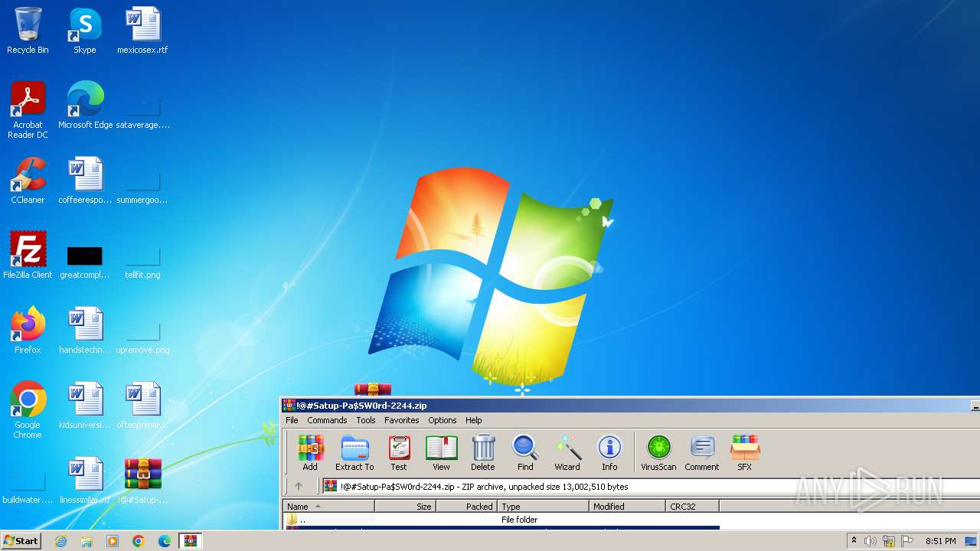Click the Extract To toolbar icon
The width and height of the screenshot is (980, 551).
pos(354,452)
